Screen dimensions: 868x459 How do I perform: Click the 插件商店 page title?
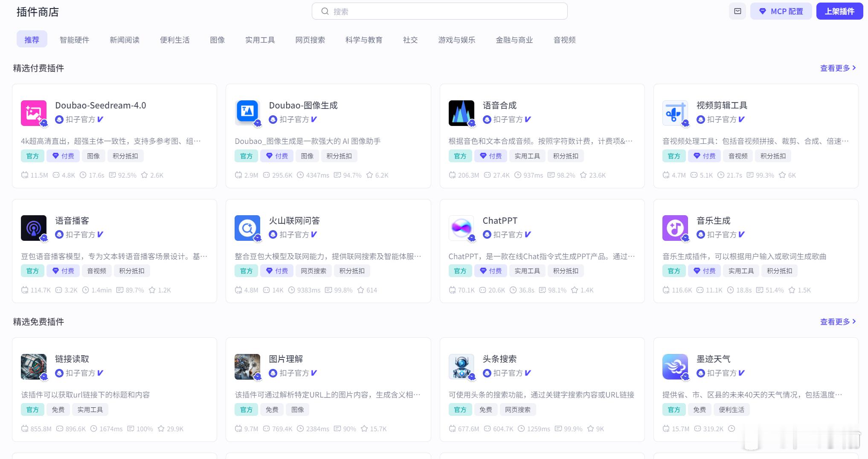38,12
